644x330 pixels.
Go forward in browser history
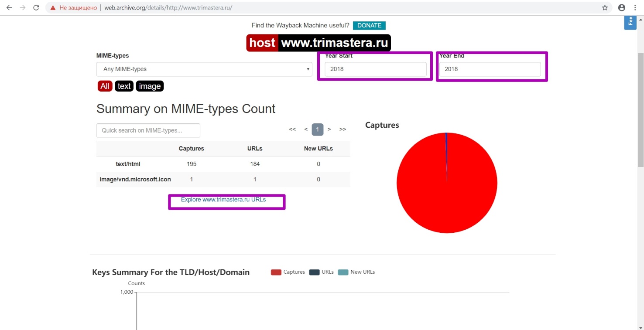coord(23,7)
